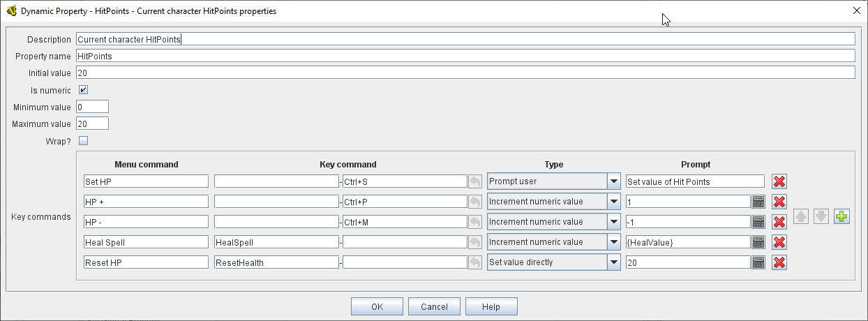Screen dimensions: 868x321
Task: Open Help for dynamic property
Action: (x=491, y=306)
